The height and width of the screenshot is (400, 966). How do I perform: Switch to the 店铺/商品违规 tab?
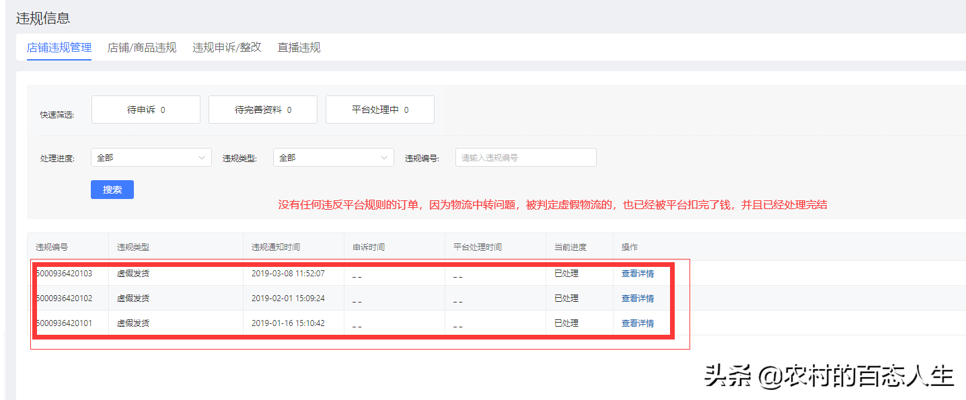coord(142,47)
